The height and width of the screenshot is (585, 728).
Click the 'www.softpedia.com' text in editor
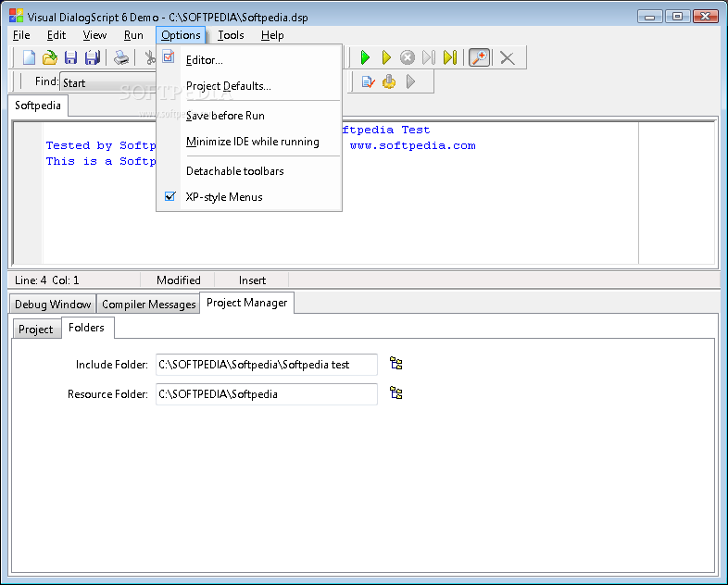[413, 145]
